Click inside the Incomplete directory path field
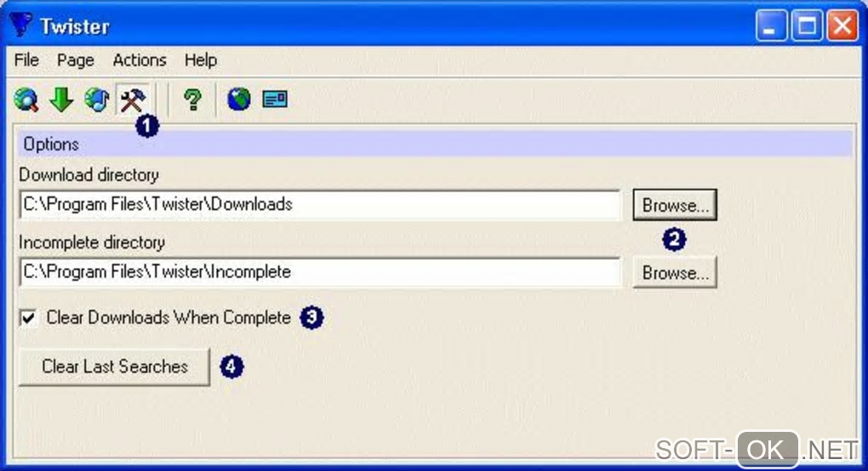The image size is (868, 471). tap(320, 273)
